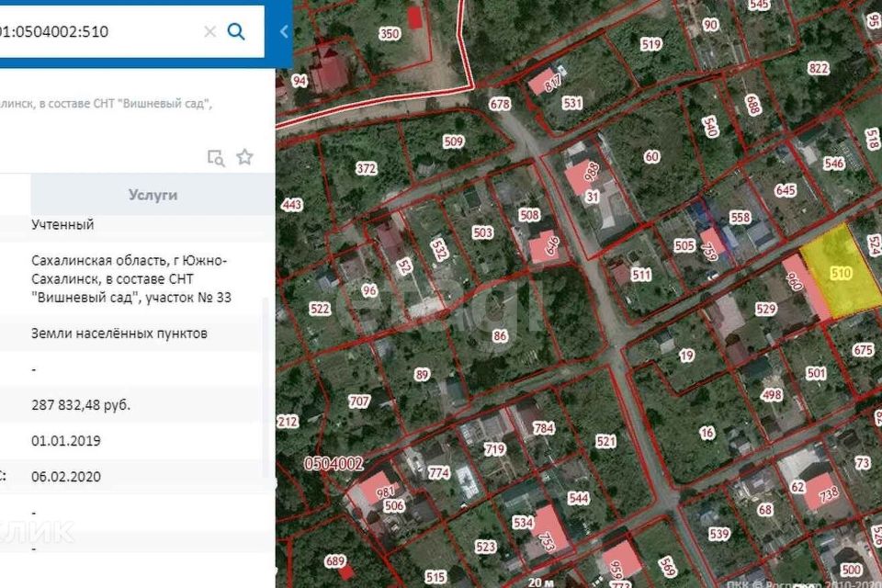Choose parcel 16 on the map
The image size is (882, 588).
click(x=706, y=433)
